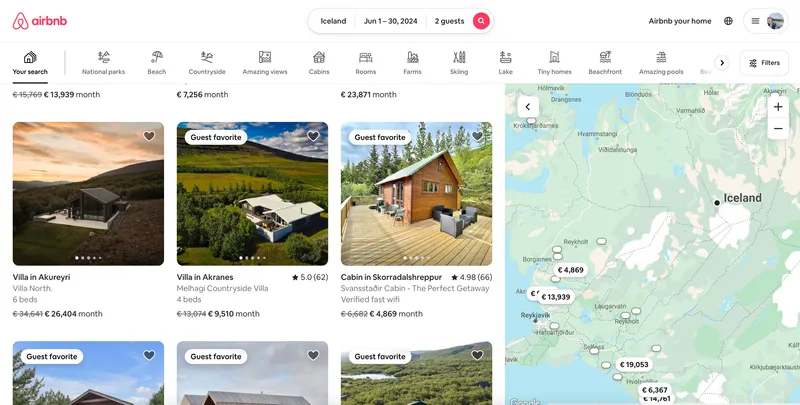Image resolution: width=800 pixels, height=405 pixels.
Task: Switch to the Tiny homes tab
Action: (x=554, y=63)
